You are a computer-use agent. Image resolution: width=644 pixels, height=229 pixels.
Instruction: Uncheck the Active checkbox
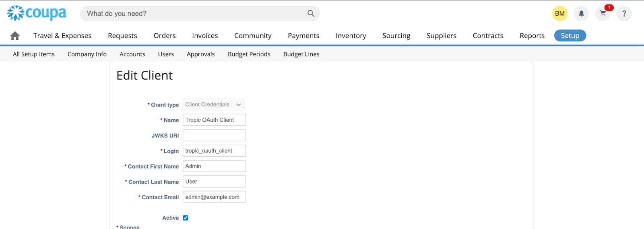(x=186, y=218)
